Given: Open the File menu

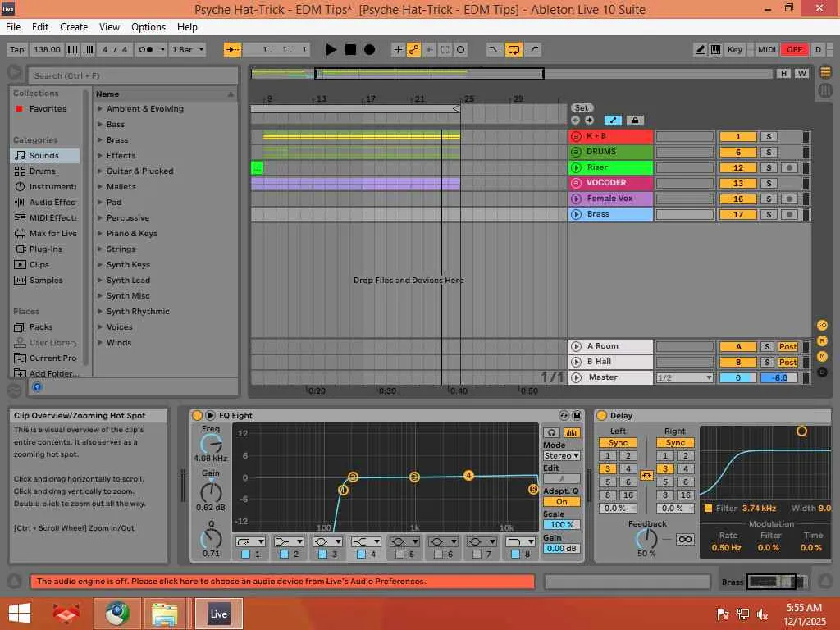Looking at the screenshot, I should coord(13,27).
